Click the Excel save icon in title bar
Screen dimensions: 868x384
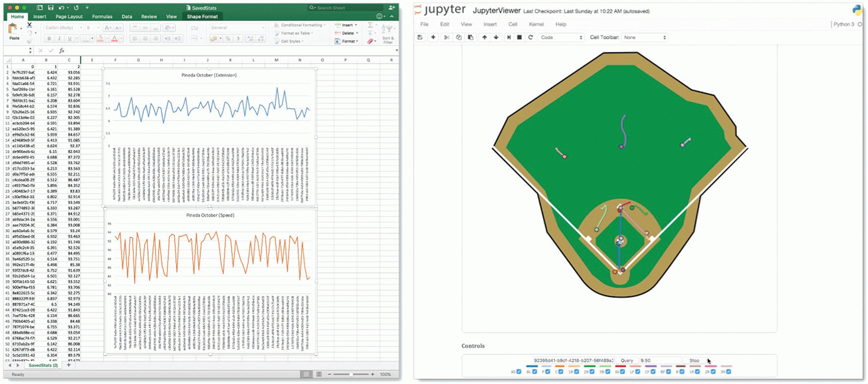[x=51, y=8]
